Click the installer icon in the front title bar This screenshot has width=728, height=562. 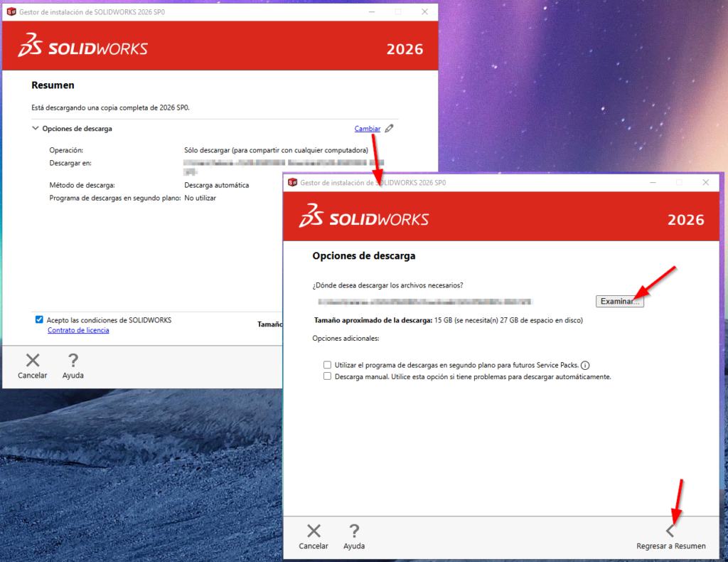(291, 182)
